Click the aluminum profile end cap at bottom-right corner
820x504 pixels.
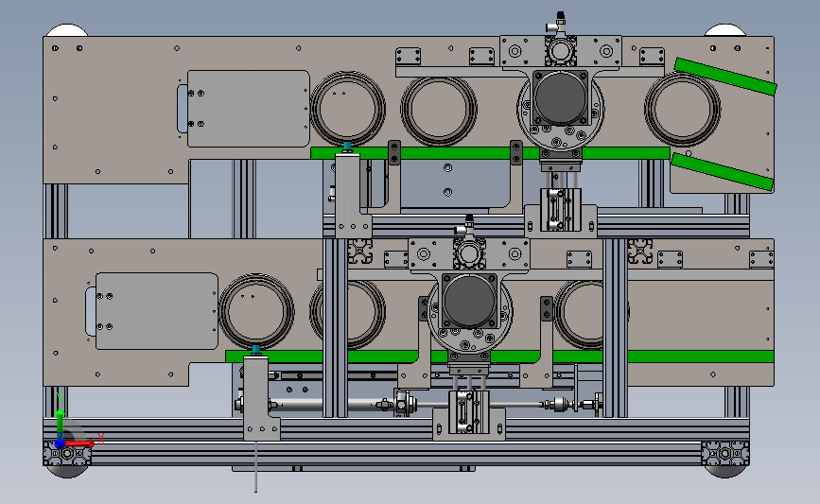pyautogui.click(x=724, y=453)
